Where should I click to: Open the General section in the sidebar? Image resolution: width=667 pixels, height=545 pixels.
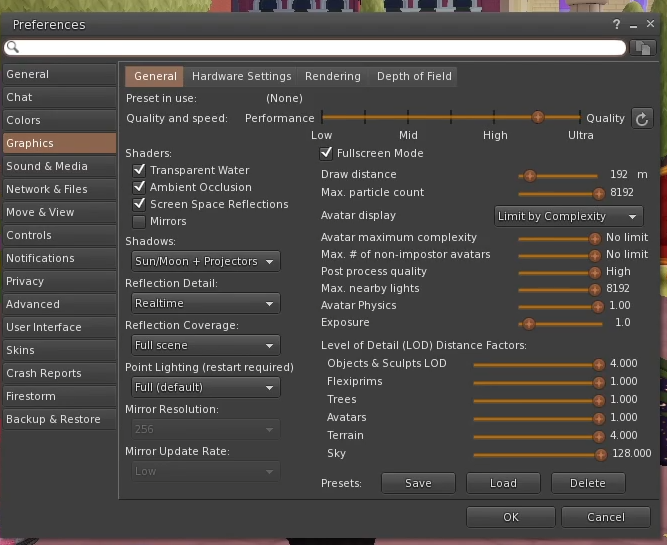point(59,74)
